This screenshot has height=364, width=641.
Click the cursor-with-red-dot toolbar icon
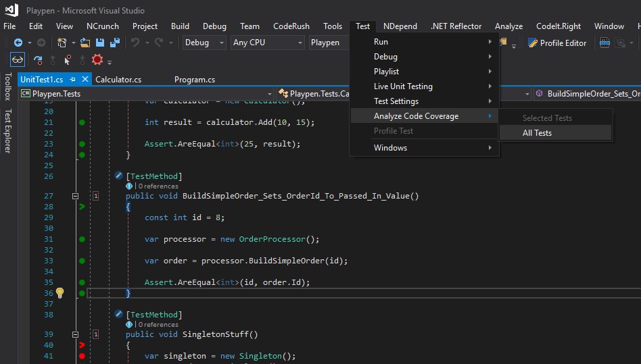pyautogui.click(x=68, y=60)
